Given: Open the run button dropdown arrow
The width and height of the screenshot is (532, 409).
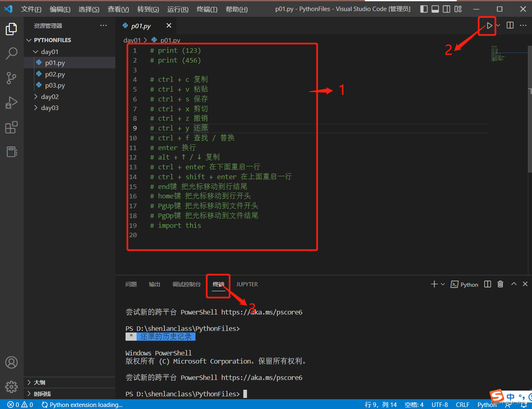Looking at the screenshot, I should pyautogui.click(x=498, y=25).
